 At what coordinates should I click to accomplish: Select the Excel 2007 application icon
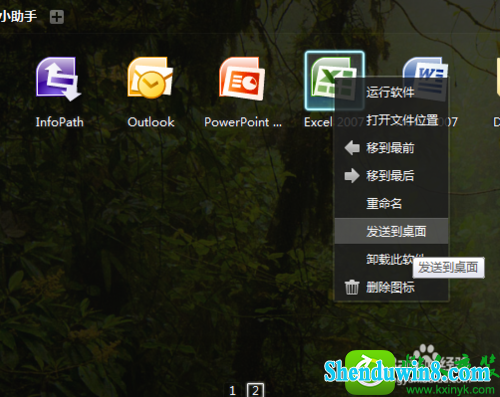tap(334, 80)
